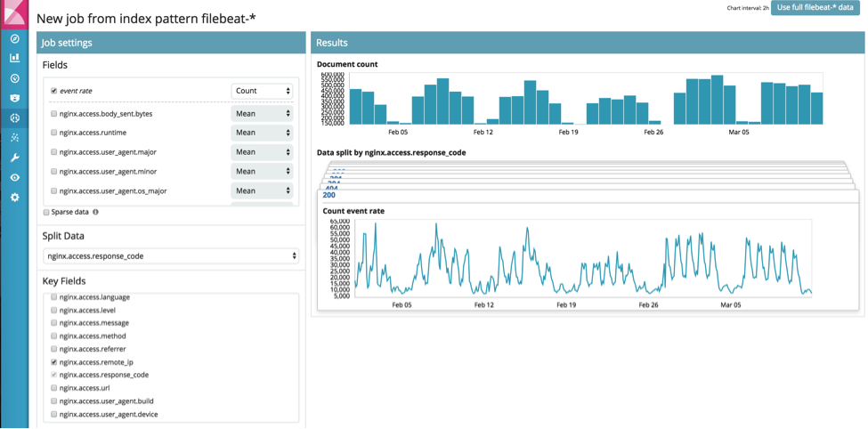Viewport: 868px width, 429px height.
Task: Click the Count event rate line chart
Action: click(583, 258)
